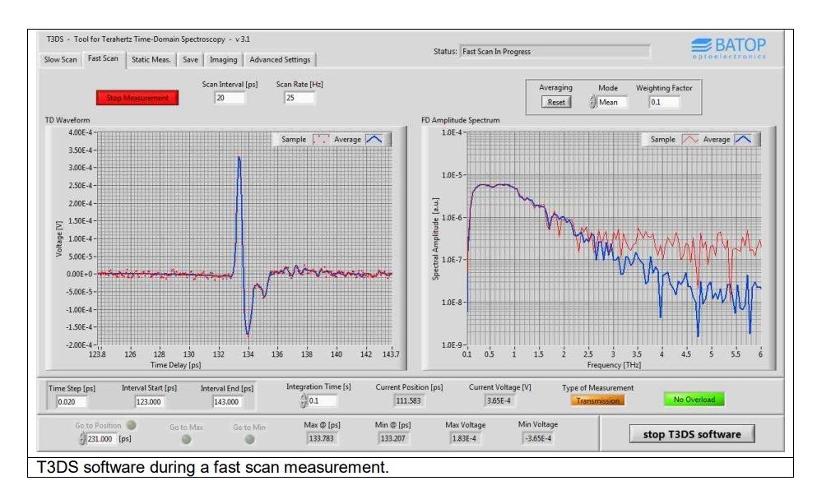Click the Go to Position value stepper

click(x=82, y=439)
